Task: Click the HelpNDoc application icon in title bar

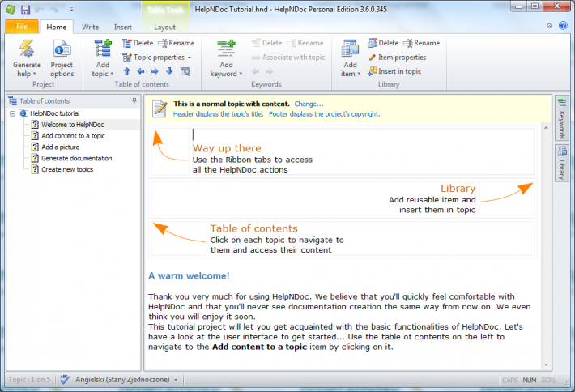Action: click(x=11, y=10)
